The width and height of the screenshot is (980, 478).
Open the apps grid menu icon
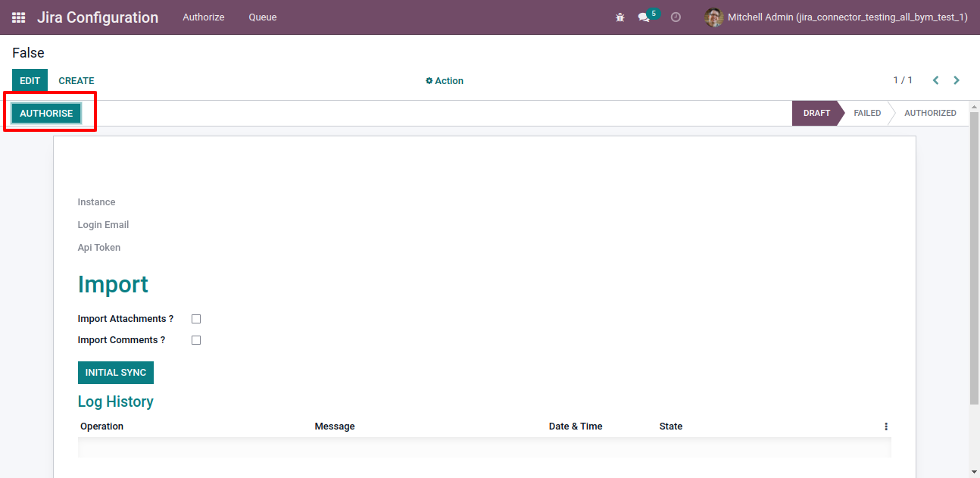(x=18, y=17)
